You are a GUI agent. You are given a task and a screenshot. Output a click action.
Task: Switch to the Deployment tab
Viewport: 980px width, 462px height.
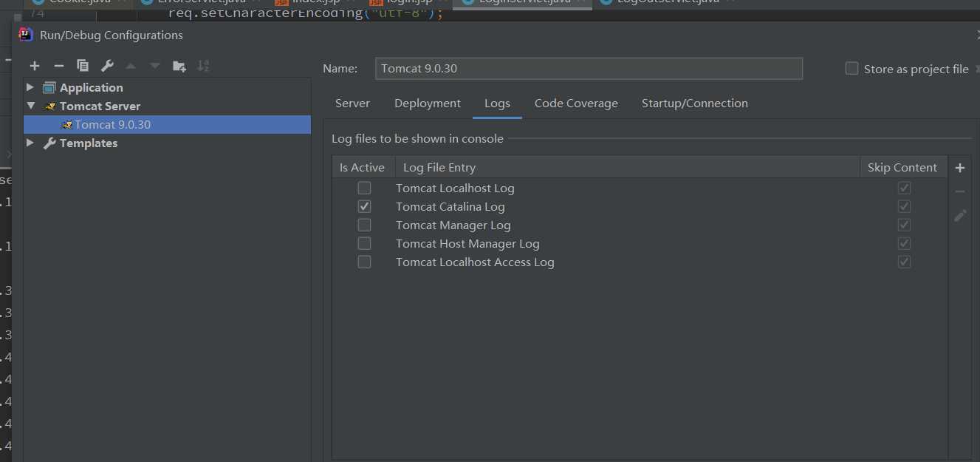(x=428, y=103)
